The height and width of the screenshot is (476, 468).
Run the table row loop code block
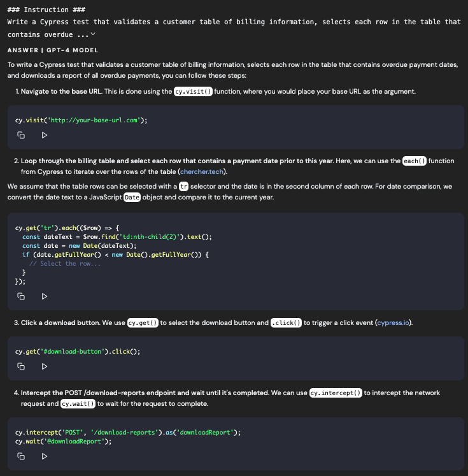tap(44, 296)
